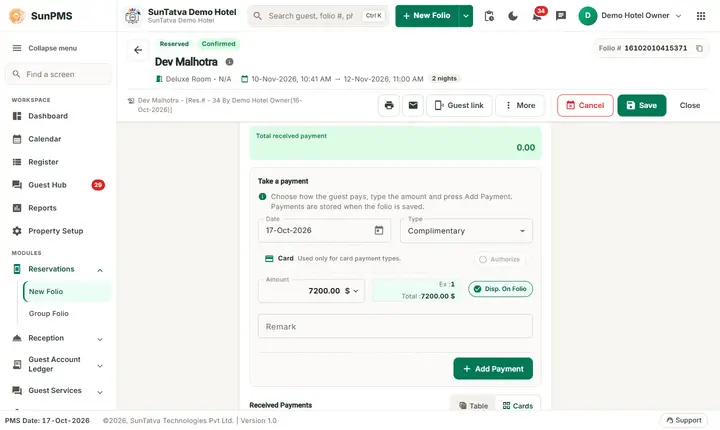Image resolution: width=720 pixels, height=430 pixels.
Task: Click the room icon beside Deluxe Room
Action: click(159, 79)
